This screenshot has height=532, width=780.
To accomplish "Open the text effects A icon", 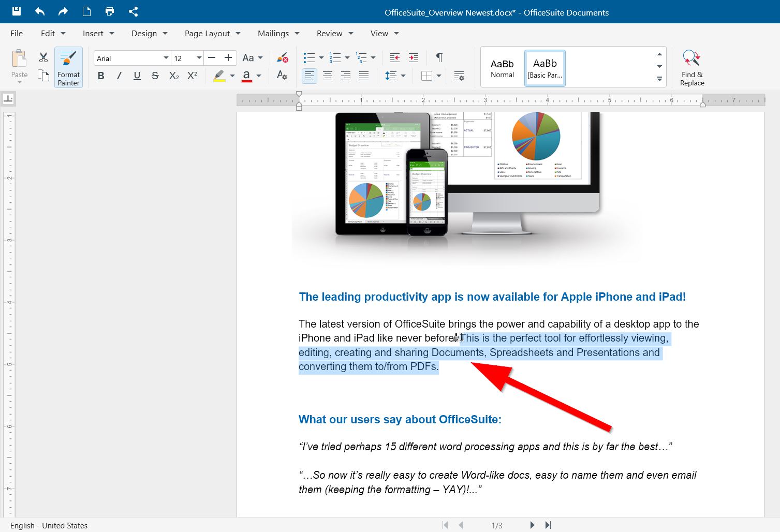I will click(x=282, y=76).
